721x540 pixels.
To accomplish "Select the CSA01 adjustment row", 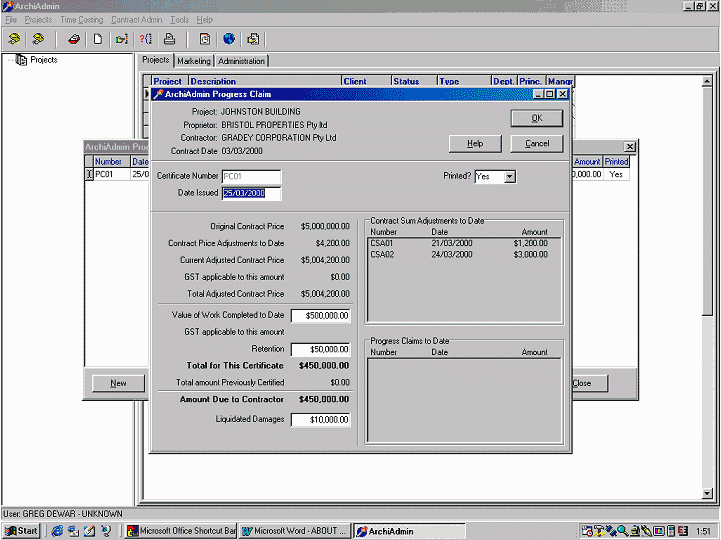I will coord(464,243).
